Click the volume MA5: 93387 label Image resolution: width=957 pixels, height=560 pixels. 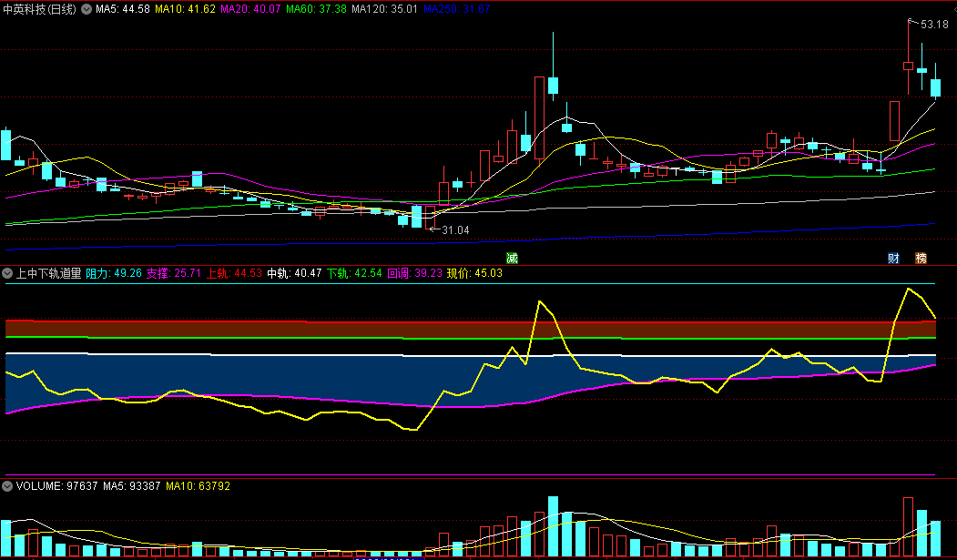pyautogui.click(x=131, y=486)
